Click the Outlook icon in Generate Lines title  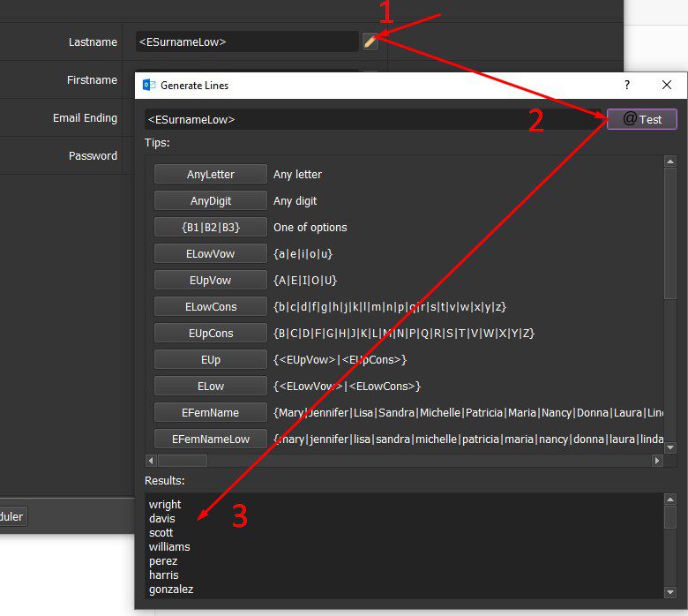149,86
